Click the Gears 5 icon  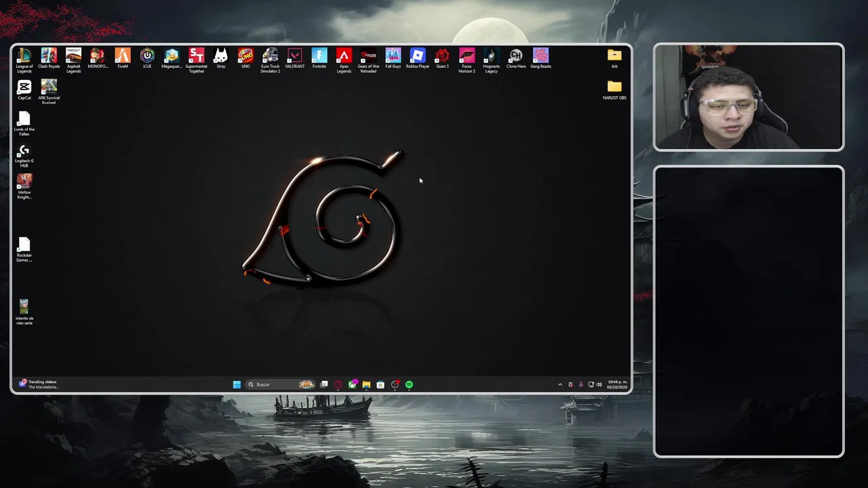(442, 58)
